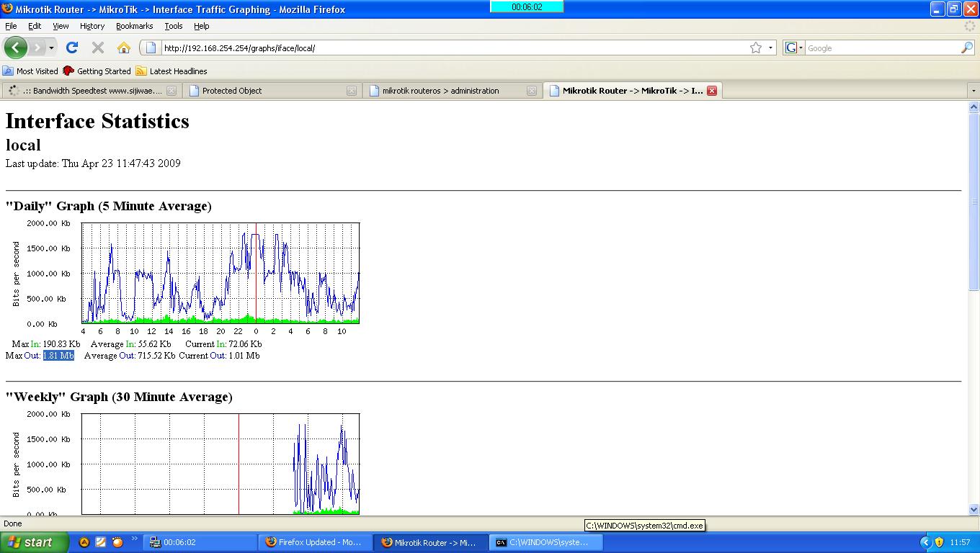
Task: Expand hidden system tray icons
Action: [926, 542]
